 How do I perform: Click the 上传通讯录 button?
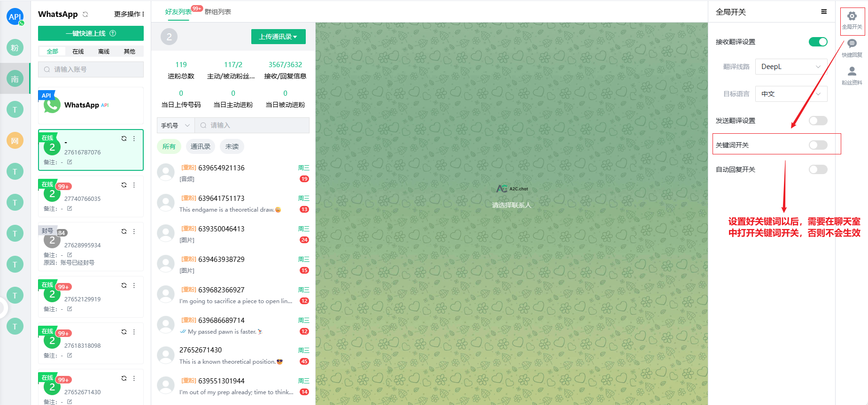[x=278, y=37]
